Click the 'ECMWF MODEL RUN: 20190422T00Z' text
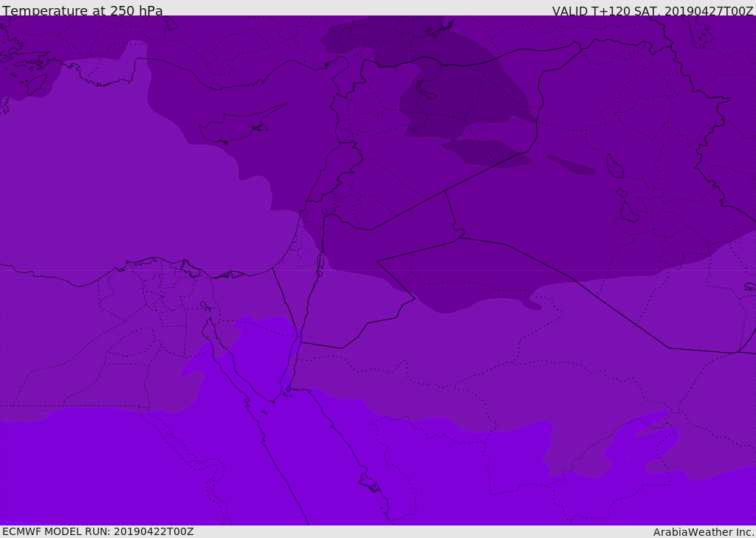The image size is (756, 538). [98, 531]
